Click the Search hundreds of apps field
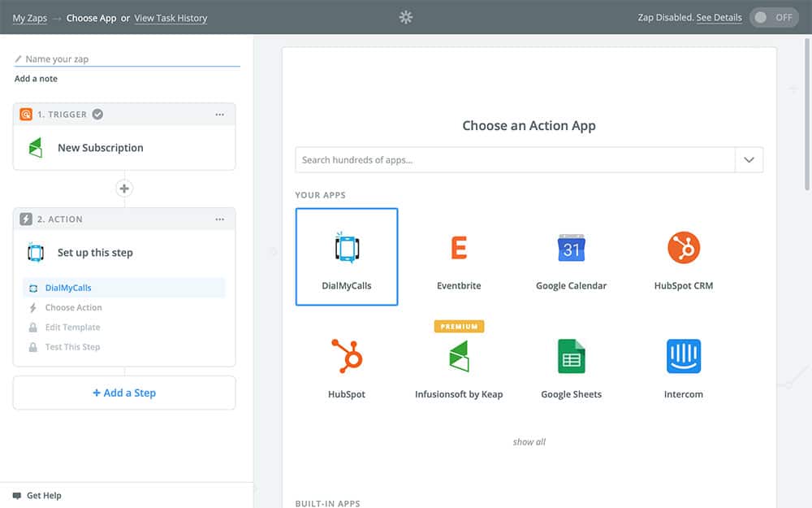812x508 pixels. pos(515,160)
